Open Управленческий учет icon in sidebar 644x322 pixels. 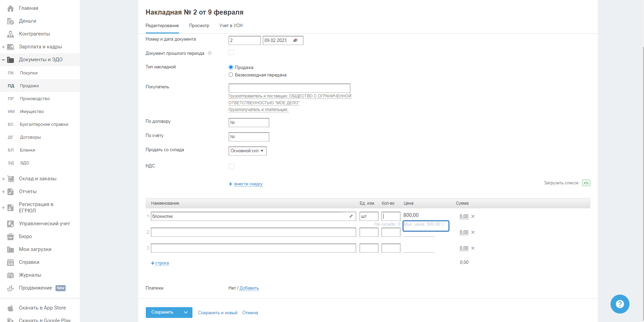[10, 224]
